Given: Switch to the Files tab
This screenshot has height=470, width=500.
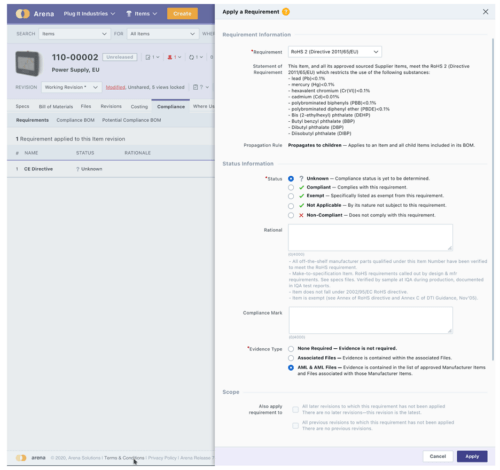Looking at the screenshot, I should (x=86, y=106).
